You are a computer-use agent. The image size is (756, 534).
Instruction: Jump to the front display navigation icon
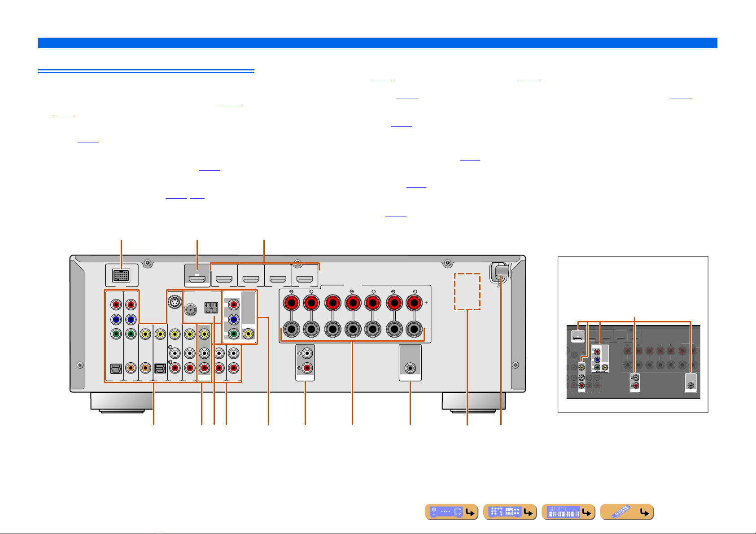pos(568,512)
